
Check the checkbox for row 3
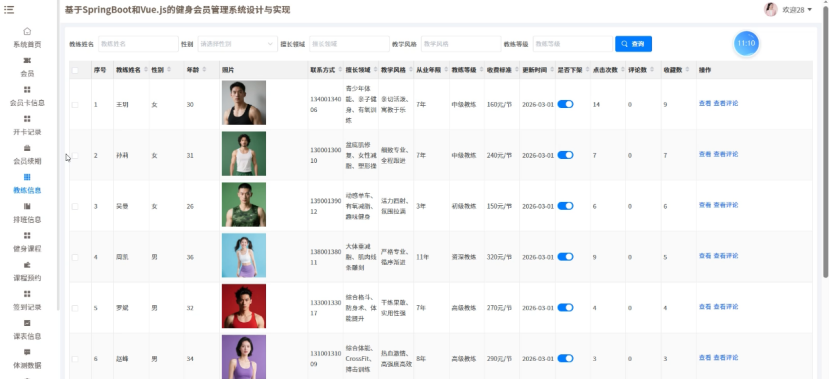click(x=75, y=206)
